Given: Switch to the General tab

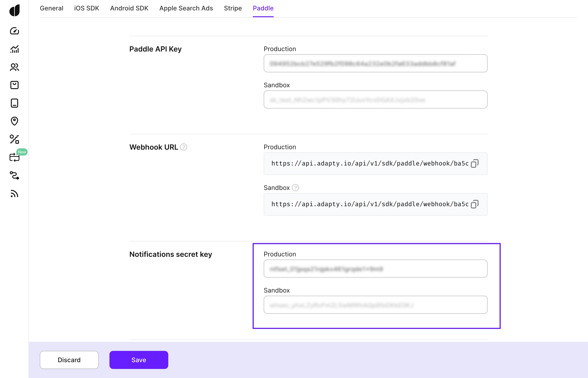Looking at the screenshot, I should pyautogui.click(x=52, y=8).
